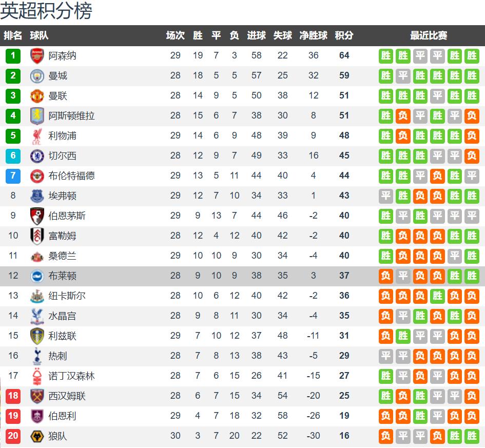This screenshot has width=485, height=448.
Task: Open the 诺丁汉森林 team link
Action: [x=71, y=376]
